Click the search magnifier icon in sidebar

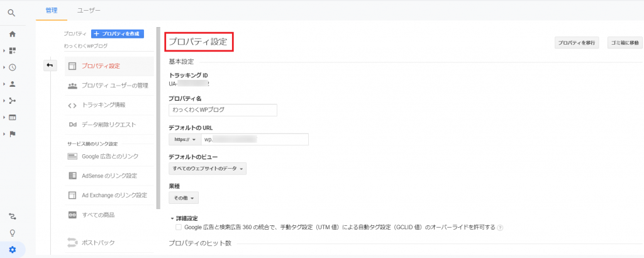tap(12, 13)
